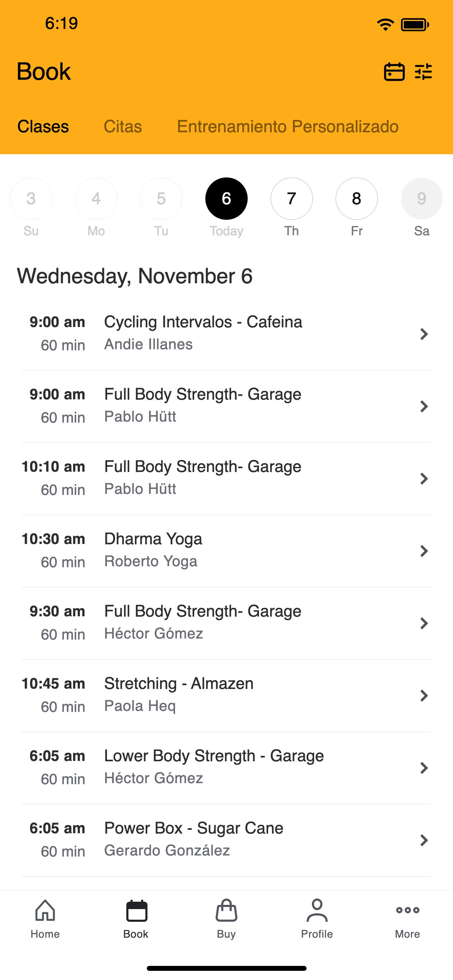Expand Dharma Yoga class chevron
The image size is (453, 980).
(x=424, y=551)
